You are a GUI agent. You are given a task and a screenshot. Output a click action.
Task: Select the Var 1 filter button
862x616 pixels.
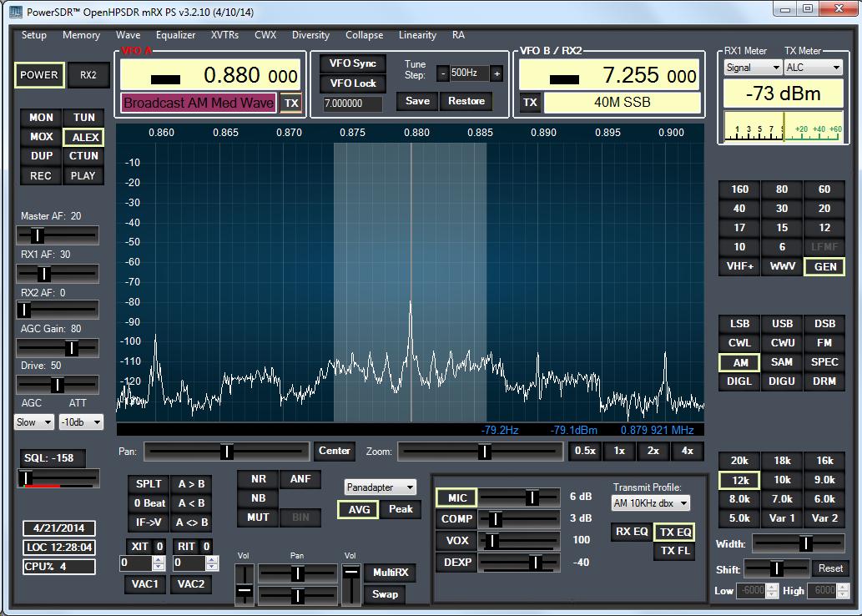782,518
